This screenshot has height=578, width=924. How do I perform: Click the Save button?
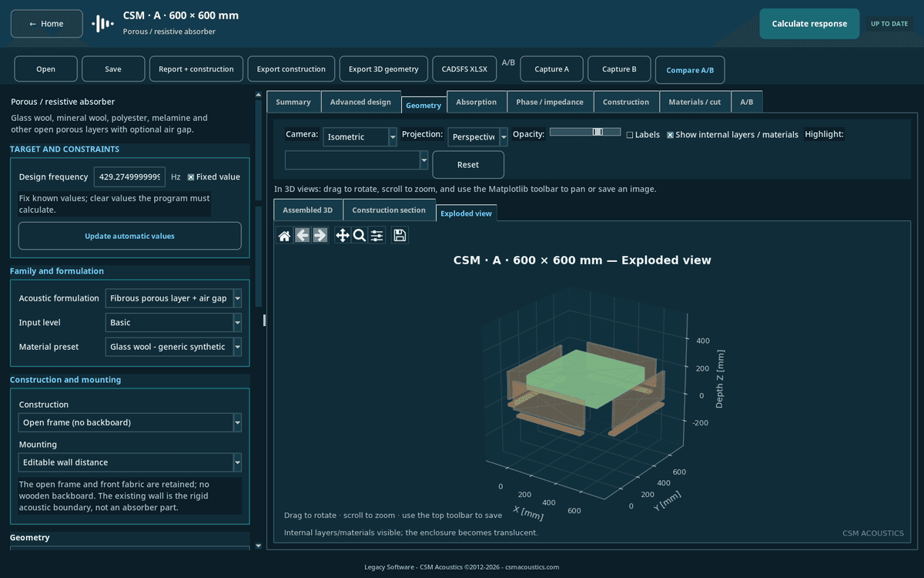click(x=113, y=69)
